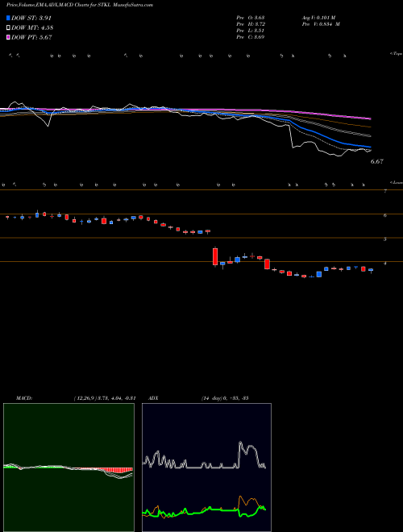Viewport: 403px width, 532px height.
Task: Click the 'Pre V: 0.834 M' volume text
Action: click(x=321, y=24)
